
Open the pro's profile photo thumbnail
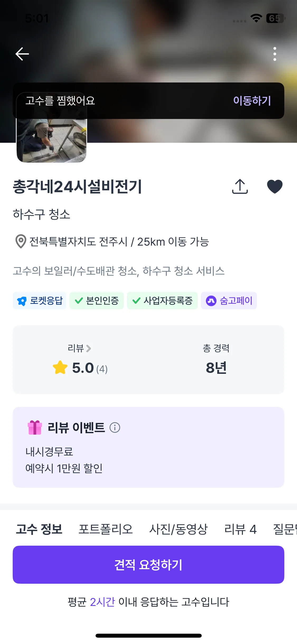[x=52, y=140]
